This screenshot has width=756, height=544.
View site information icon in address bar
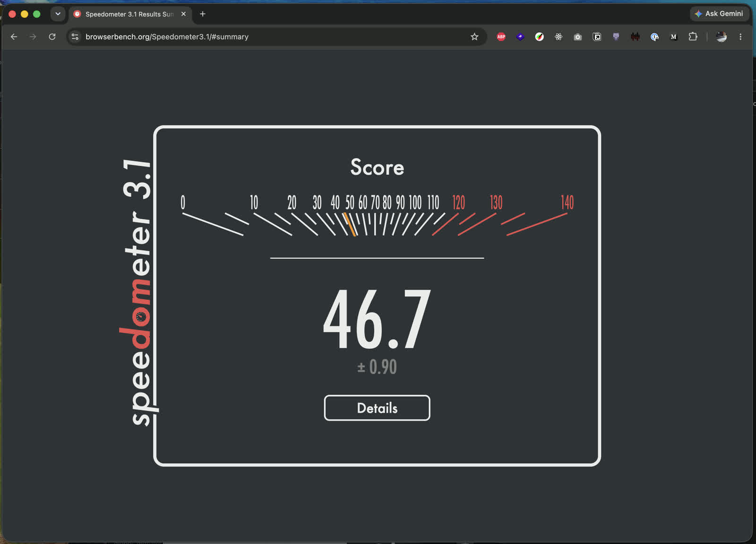click(75, 37)
